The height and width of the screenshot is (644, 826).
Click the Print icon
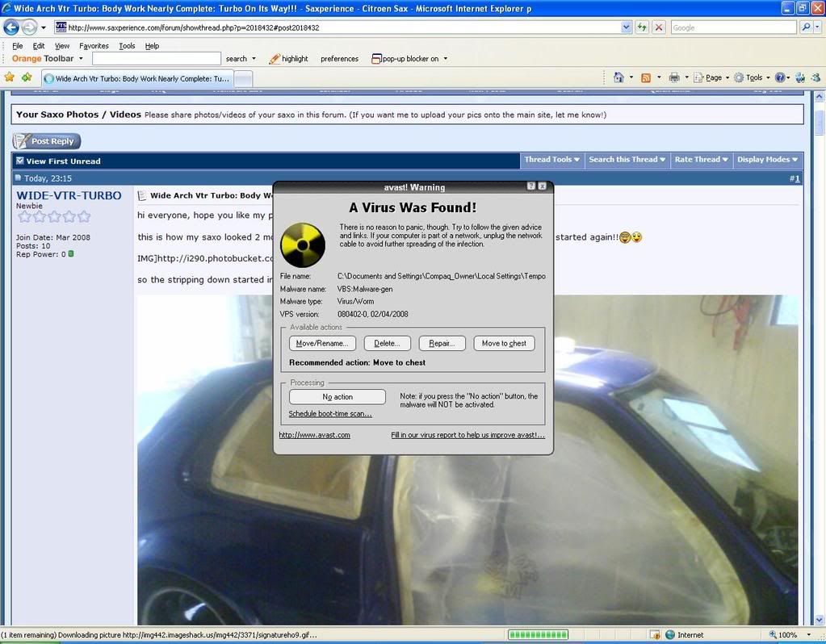pyautogui.click(x=673, y=78)
